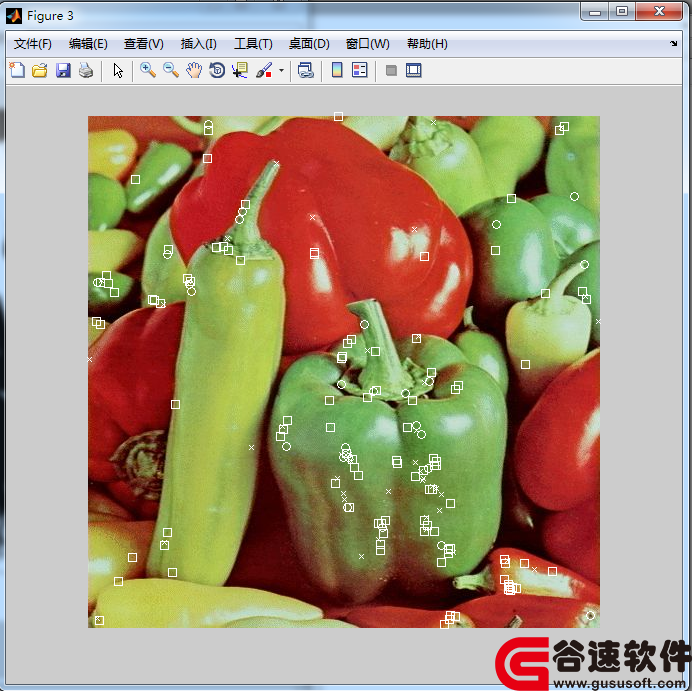
Task: Select the Pan hand tool
Action: 194,70
